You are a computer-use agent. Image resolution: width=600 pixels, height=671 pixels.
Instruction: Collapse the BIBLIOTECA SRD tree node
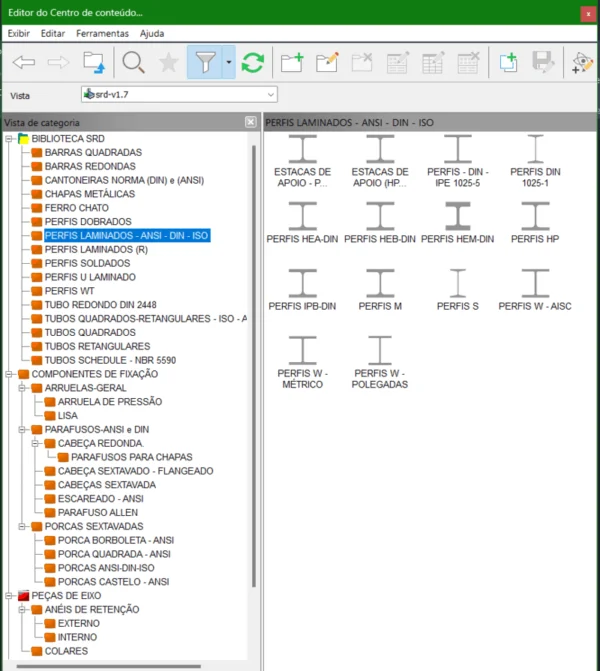click(10, 138)
